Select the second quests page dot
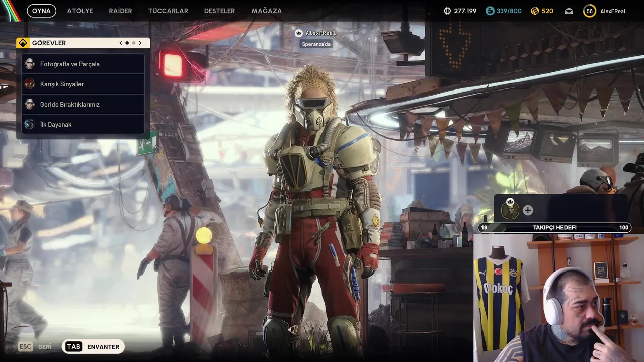This screenshot has width=644, height=362. tap(133, 43)
